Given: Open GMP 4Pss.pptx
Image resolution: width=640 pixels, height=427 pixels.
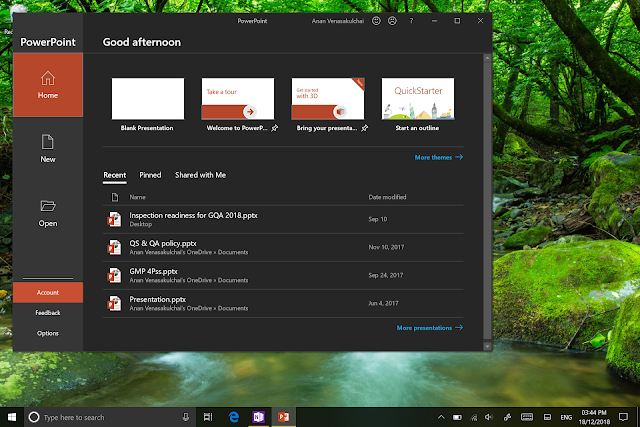Looking at the screenshot, I should [283, 276].
